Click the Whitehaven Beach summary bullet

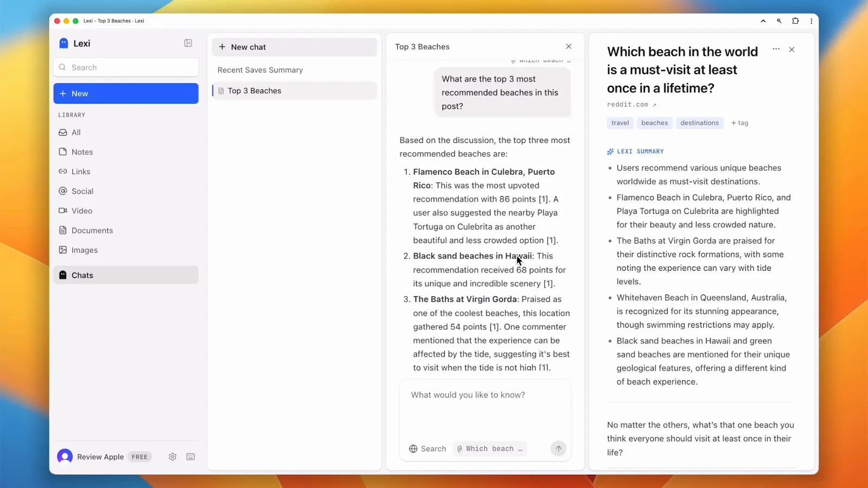pyautogui.click(x=701, y=312)
